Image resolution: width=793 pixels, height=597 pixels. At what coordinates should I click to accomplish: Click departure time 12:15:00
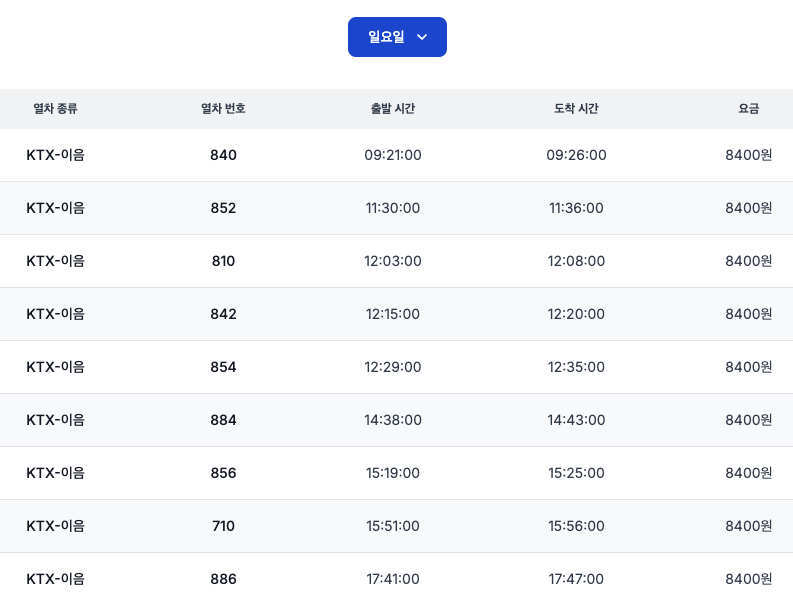tap(392, 314)
